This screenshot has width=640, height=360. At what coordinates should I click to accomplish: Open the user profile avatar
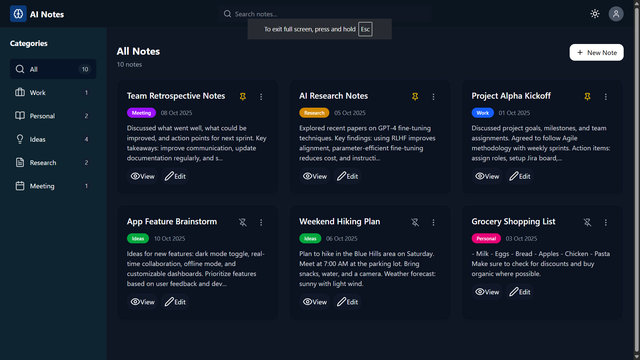[x=616, y=14]
